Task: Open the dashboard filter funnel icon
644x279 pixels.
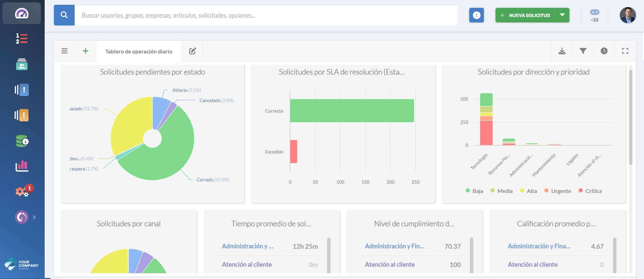Action: click(583, 51)
